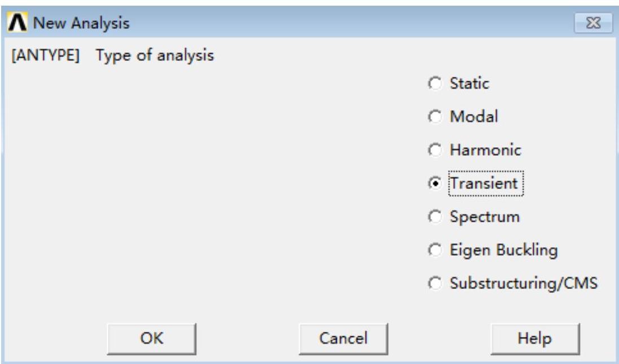Close the New Analysis dialog
619x364 pixels.
click(x=590, y=24)
